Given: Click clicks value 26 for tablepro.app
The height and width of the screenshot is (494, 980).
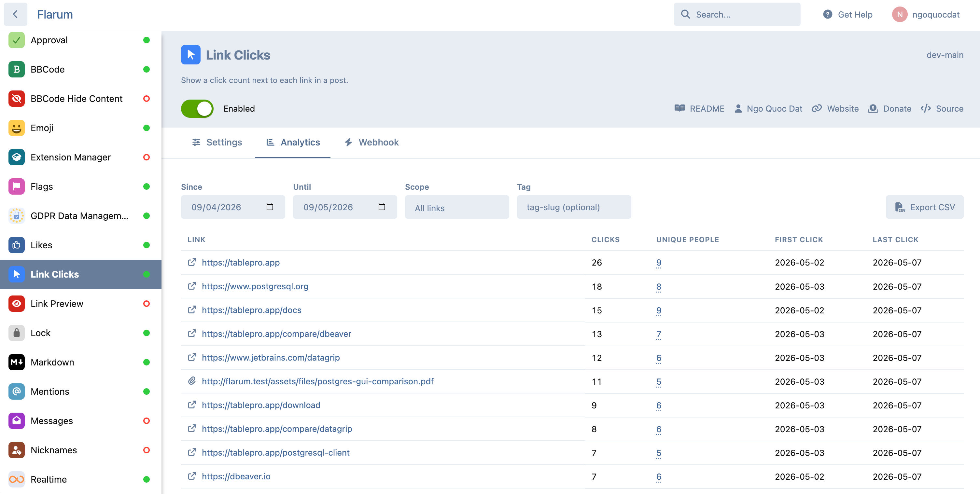Looking at the screenshot, I should point(596,262).
